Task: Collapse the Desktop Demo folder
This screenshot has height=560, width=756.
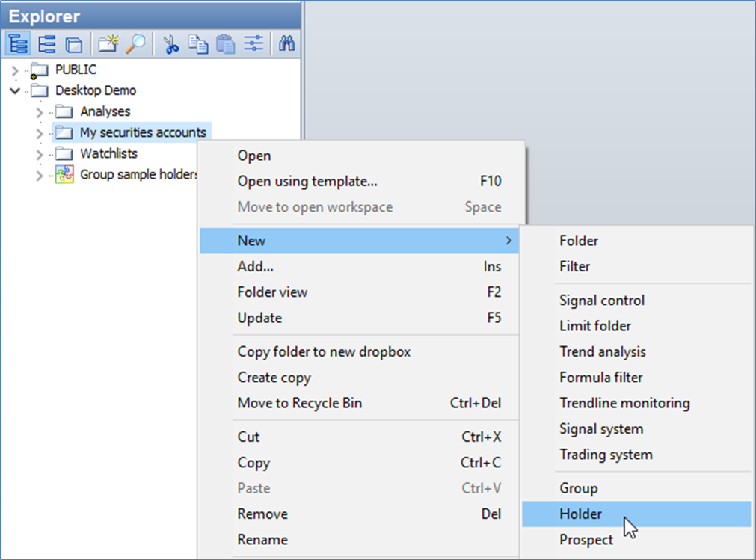Action: point(16,91)
